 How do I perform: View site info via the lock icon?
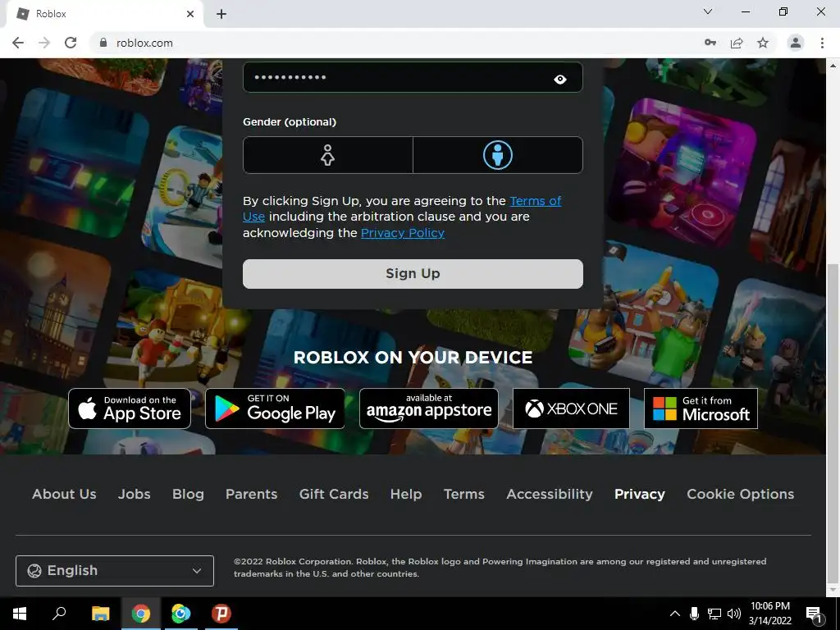click(103, 43)
